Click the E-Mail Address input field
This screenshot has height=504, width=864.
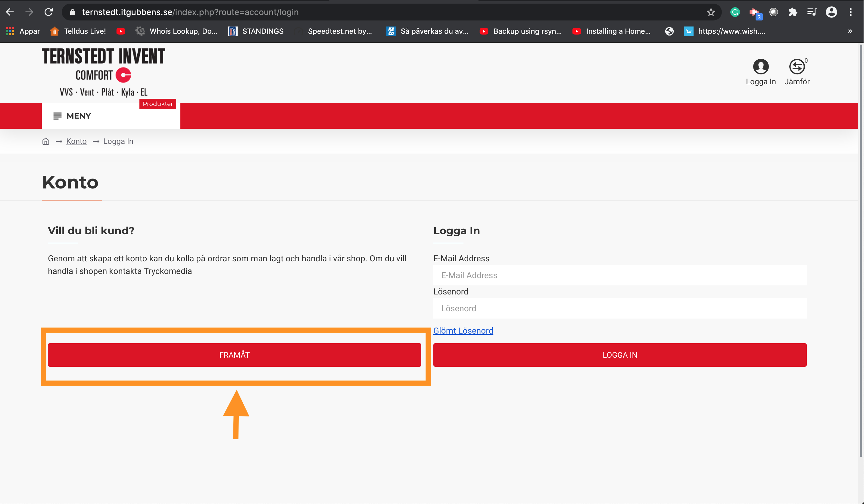pyautogui.click(x=620, y=275)
